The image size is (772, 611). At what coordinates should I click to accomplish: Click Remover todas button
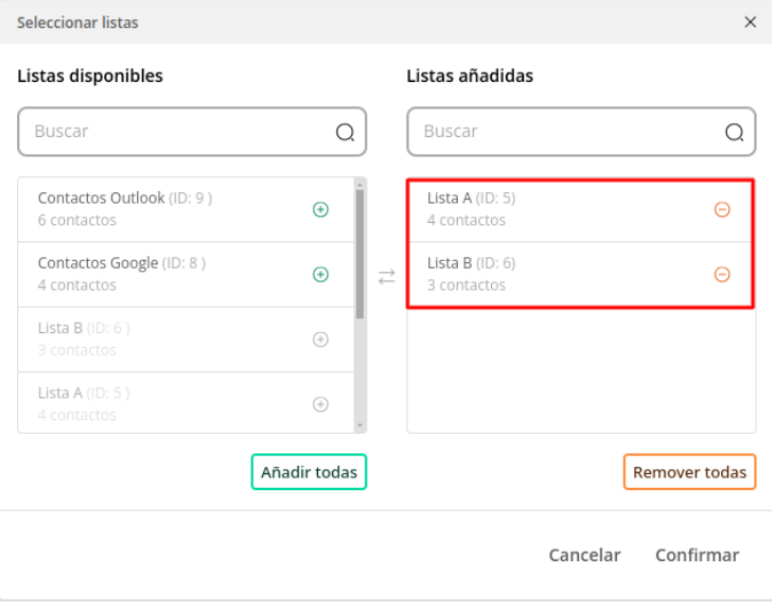689,472
